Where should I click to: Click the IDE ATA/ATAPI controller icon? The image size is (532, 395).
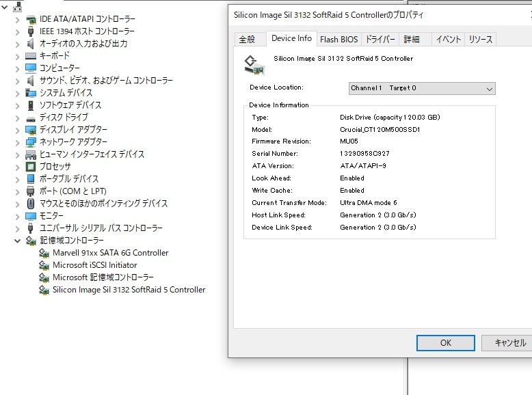[x=31, y=19]
